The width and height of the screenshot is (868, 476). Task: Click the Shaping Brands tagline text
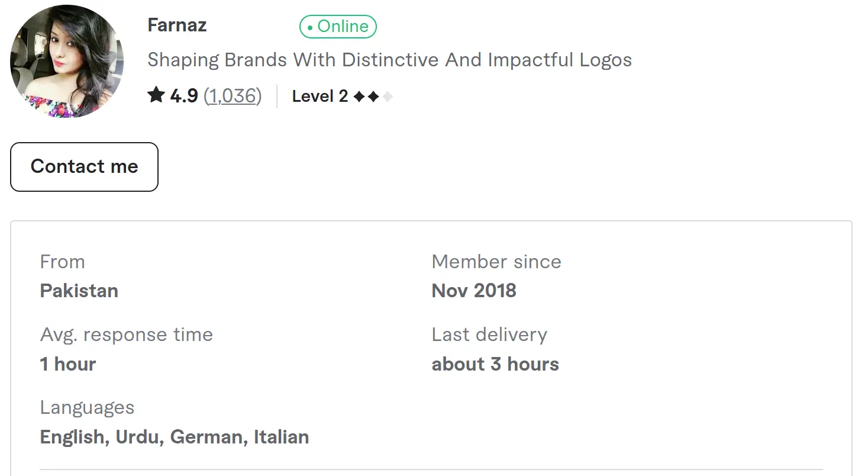point(389,60)
